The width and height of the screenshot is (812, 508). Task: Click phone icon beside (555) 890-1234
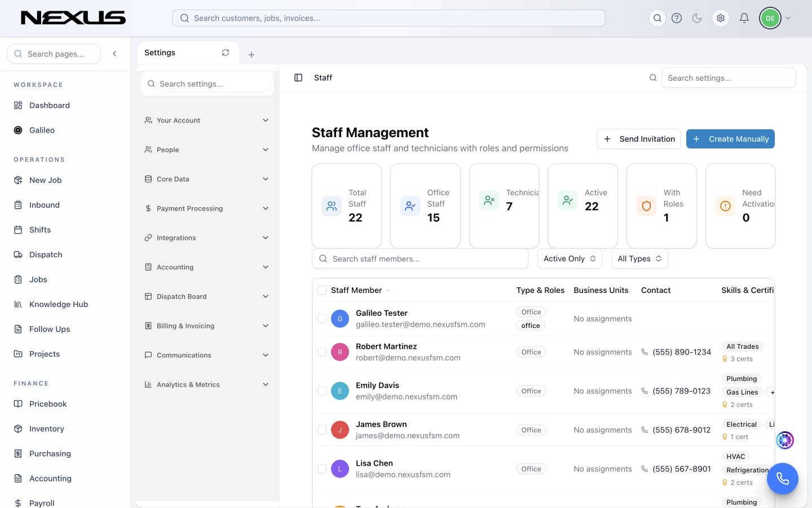[x=645, y=352]
